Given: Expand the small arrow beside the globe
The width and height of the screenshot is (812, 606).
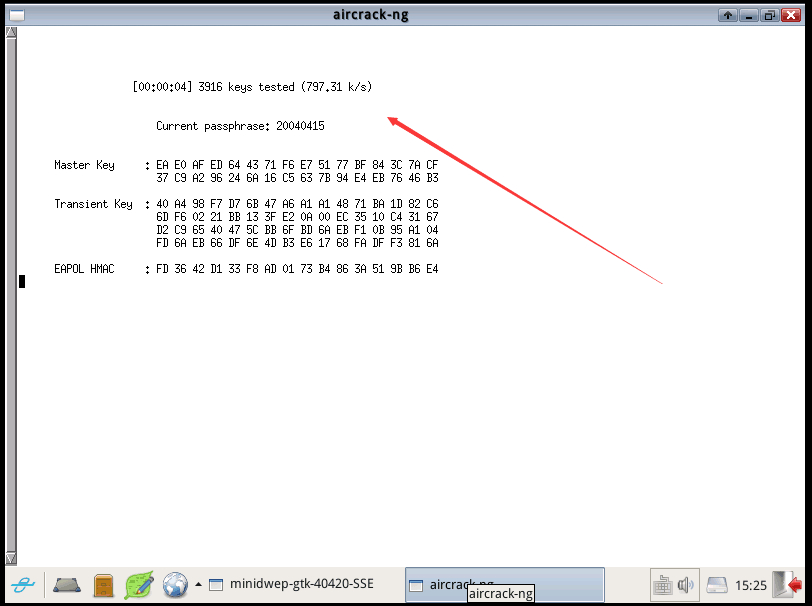Looking at the screenshot, I should coord(198,584).
